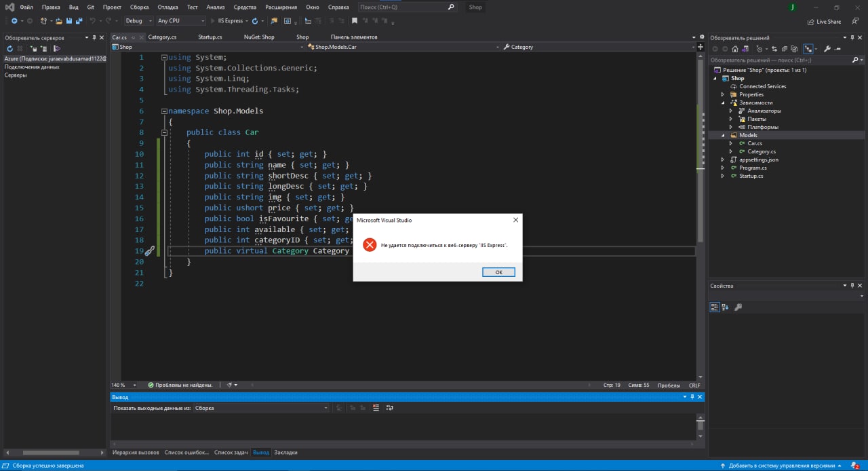
Task: Click Preview Selected Items icon in Solution Explorer
Action: coord(837,49)
